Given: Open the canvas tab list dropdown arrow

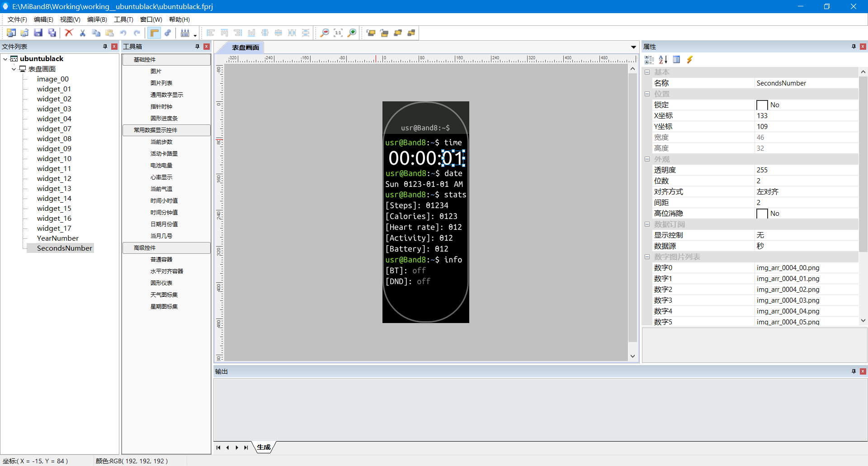Looking at the screenshot, I should (x=633, y=48).
